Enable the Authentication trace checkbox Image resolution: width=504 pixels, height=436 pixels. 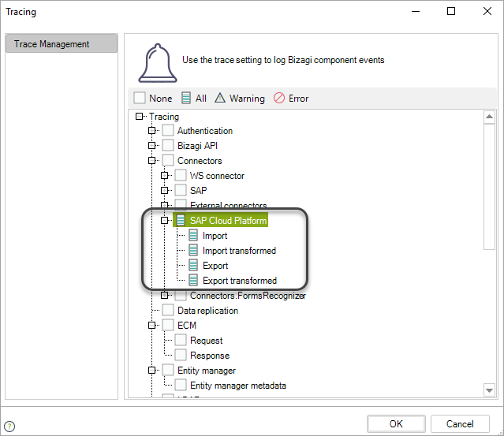tap(168, 131)
